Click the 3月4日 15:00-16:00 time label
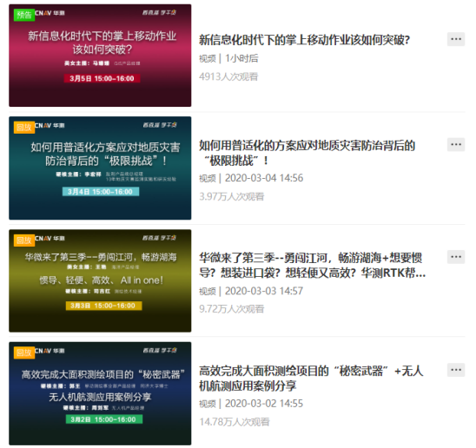The height and width of the screenshot is (448, 476). point(101,192)
